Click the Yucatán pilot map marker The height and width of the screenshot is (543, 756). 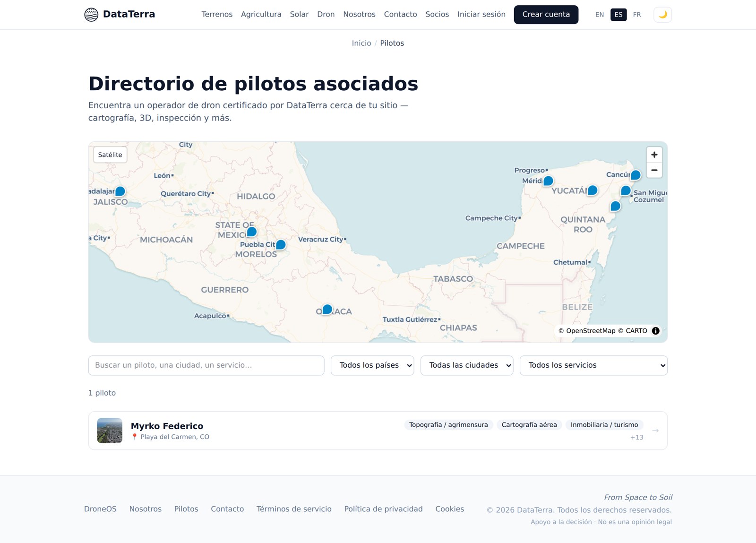click(592, 190)
